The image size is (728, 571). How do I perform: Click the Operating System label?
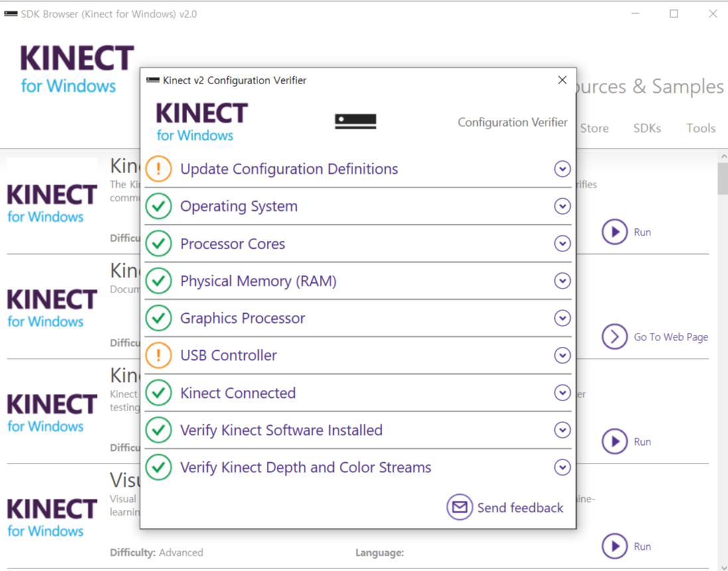239,206
